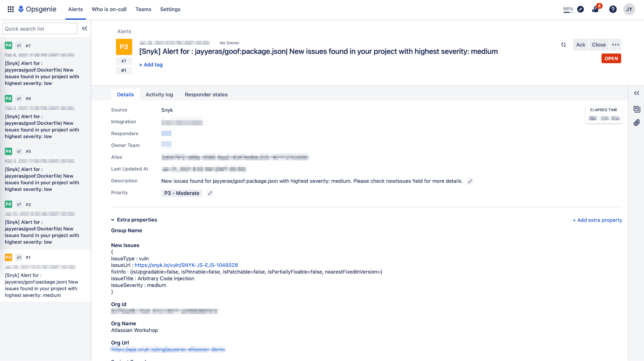Image resolution: width=644 pixels, height=361 pixels.
Task: Click the edit pencil icon next to Priority
Action: click(x=210, y=193)
